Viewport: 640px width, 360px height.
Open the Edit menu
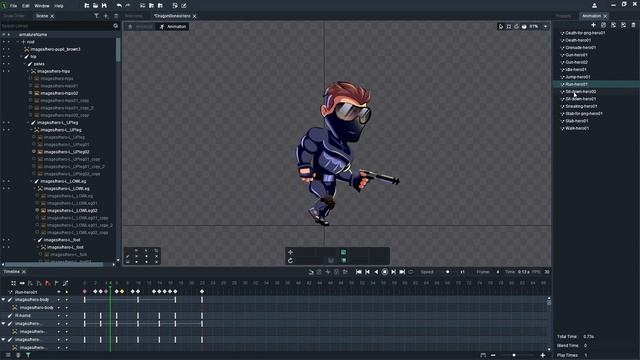tap(26, 6)
